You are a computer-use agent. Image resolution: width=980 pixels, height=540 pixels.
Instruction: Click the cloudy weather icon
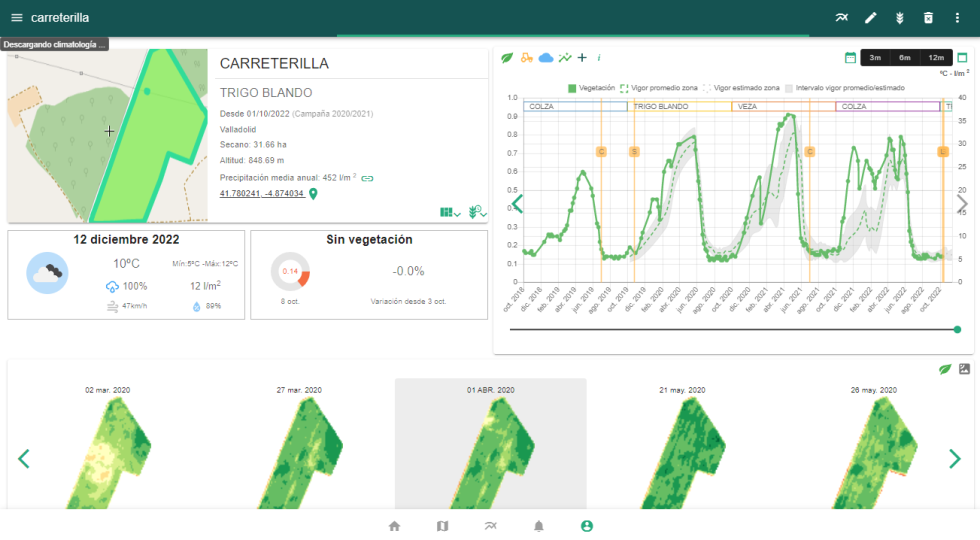48,272
